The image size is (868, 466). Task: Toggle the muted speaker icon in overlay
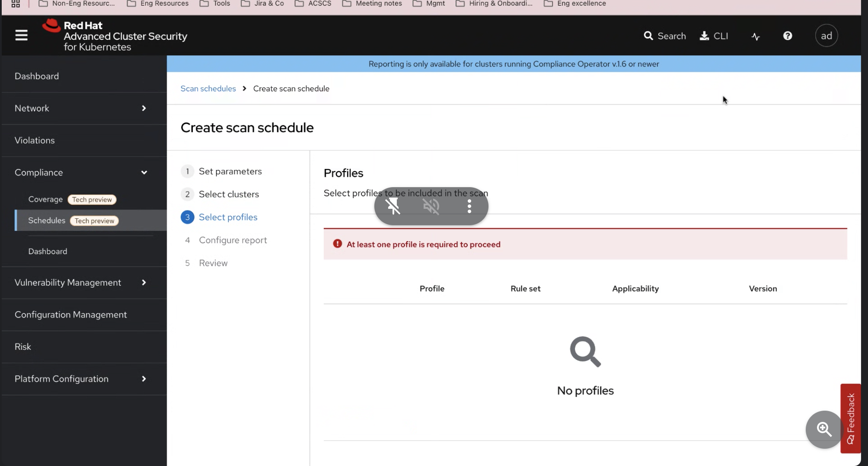tap(431, 206)
